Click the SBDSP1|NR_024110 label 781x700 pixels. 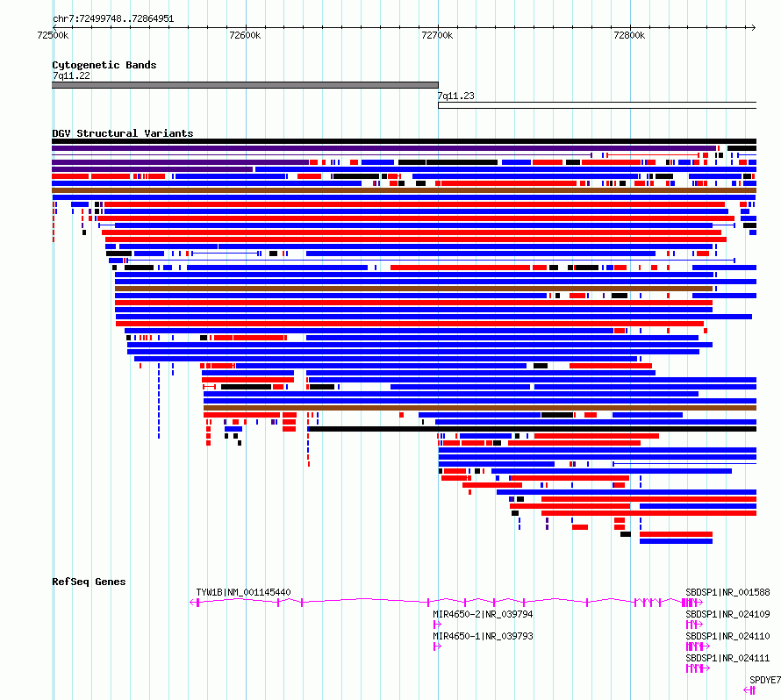727,636
